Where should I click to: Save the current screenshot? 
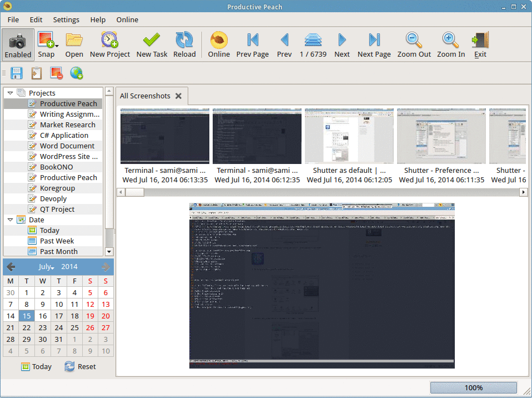pyautogui.click(x=16, y=73)
